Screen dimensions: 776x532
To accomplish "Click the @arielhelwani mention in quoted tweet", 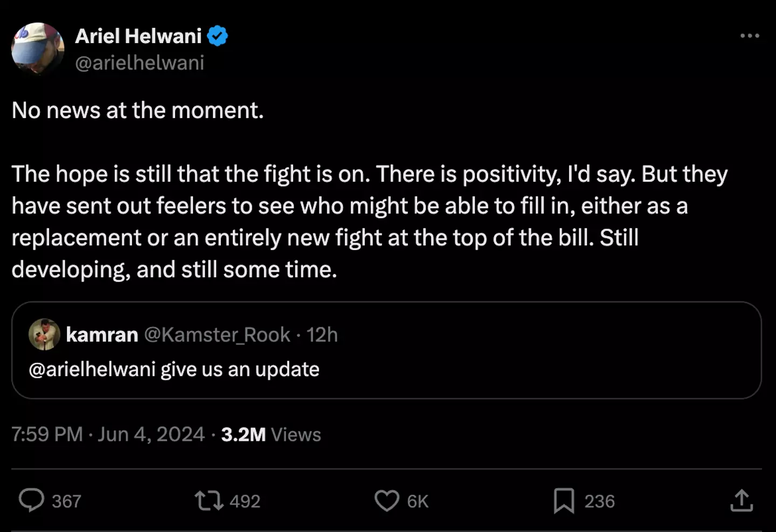I will click(92, 369).
